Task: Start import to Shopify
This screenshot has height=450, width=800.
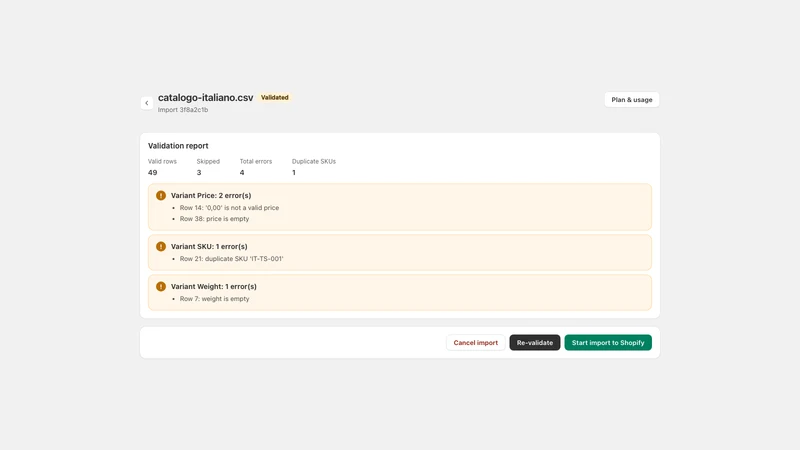Action: [608, 342]
